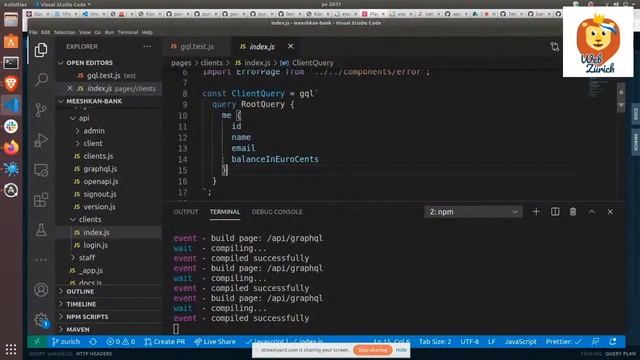The height and width of the screenshot is (360, 640).
Task: Open Explorer more actions ellipsis
Action: (147, 47)
